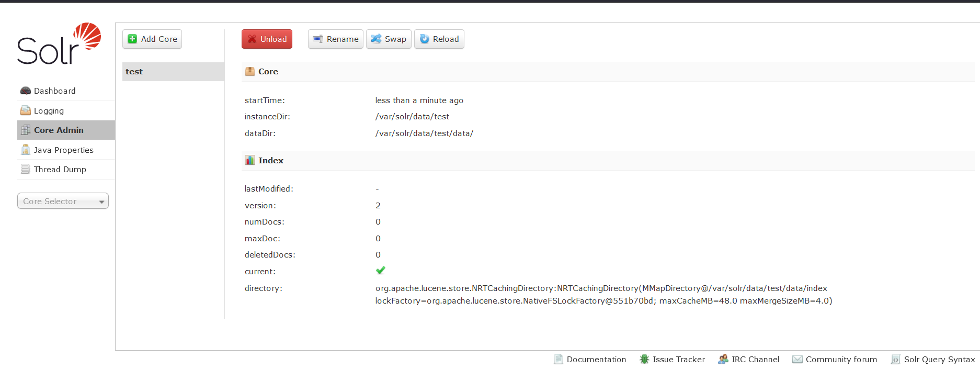Click the Core Selector dropdown arrow

101,202
